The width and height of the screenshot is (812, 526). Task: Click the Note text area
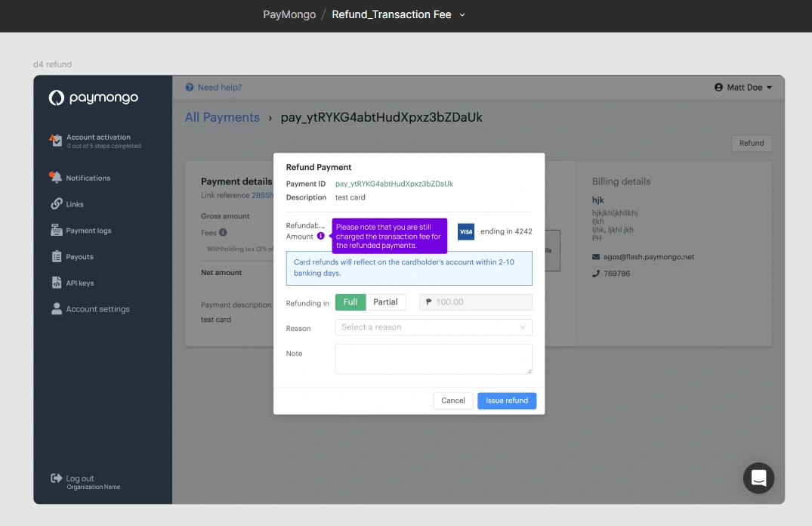(x=434, y=359)
